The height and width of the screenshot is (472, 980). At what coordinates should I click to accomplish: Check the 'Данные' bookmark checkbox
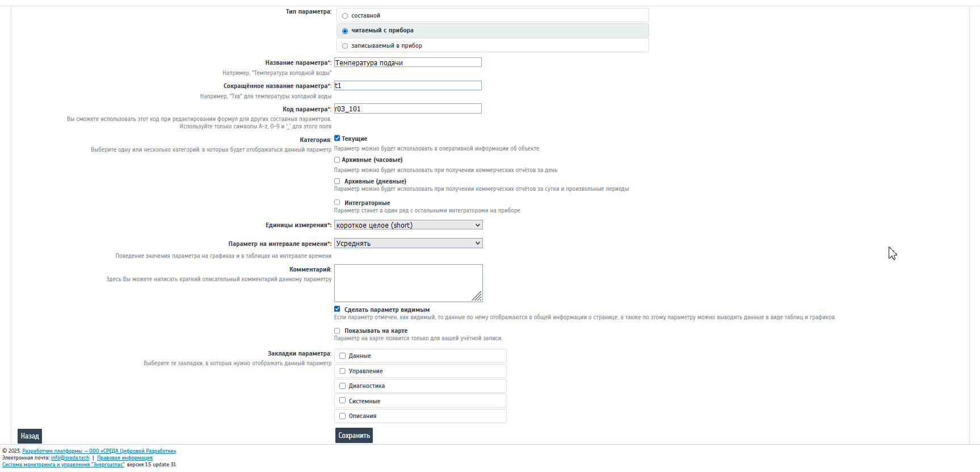coord(343,356)
